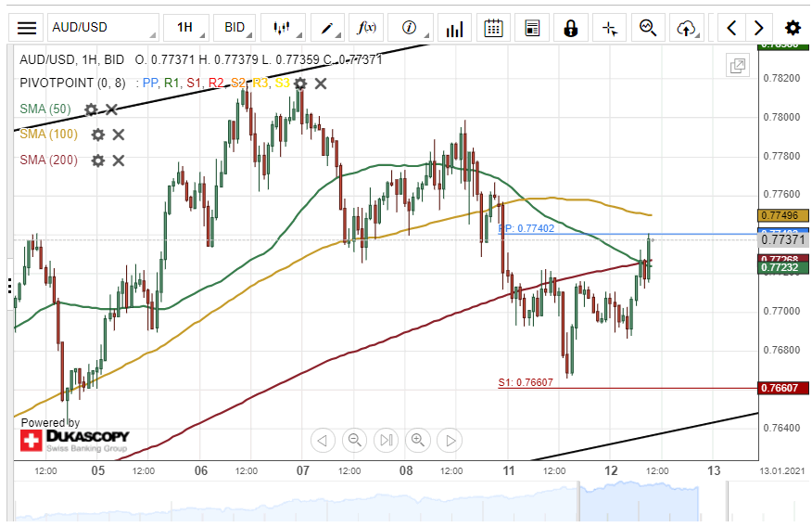This screenshot has width=812, height=527.
Task: Click the pop-out chart icon
Action: 738,66
